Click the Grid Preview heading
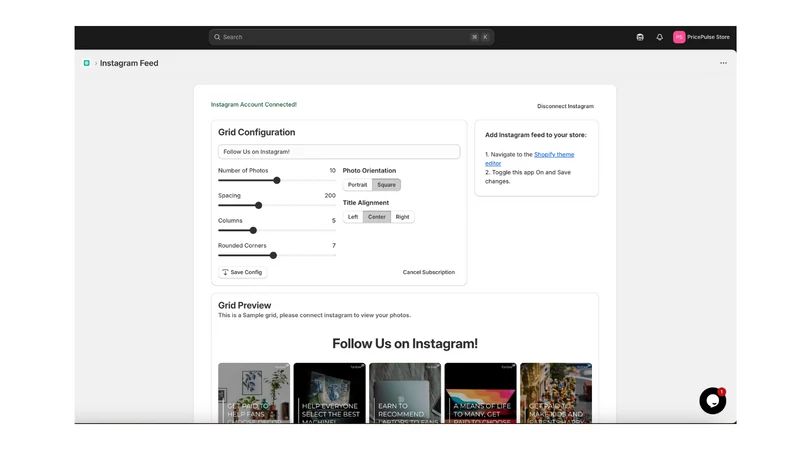 pos(244,305)
